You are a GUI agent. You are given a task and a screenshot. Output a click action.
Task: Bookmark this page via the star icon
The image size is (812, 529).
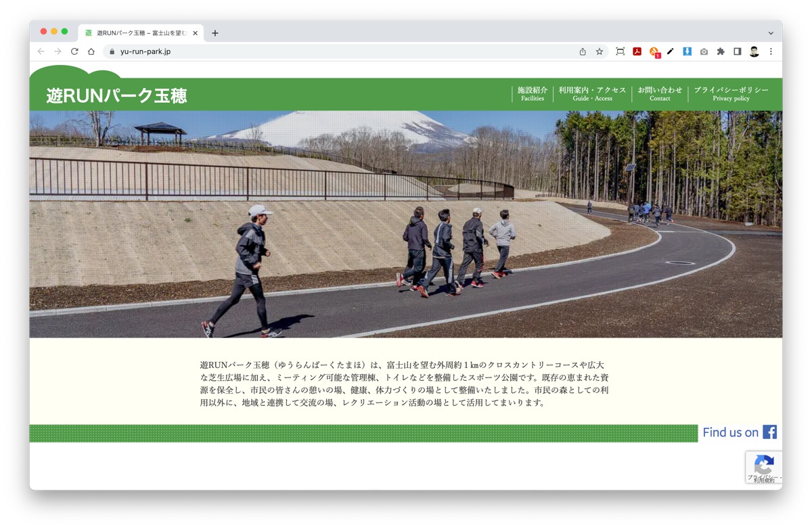pos(598,51)
